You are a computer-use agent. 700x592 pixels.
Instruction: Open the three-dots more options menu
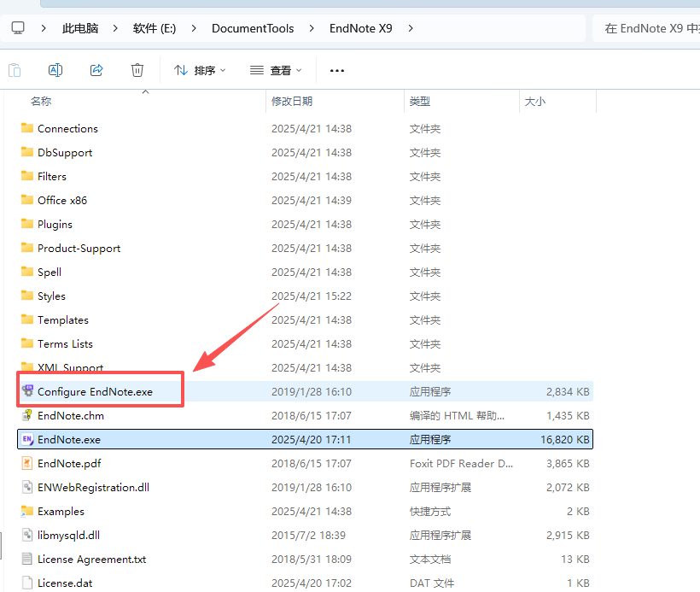pyautogui.click(x=337, y=71)
